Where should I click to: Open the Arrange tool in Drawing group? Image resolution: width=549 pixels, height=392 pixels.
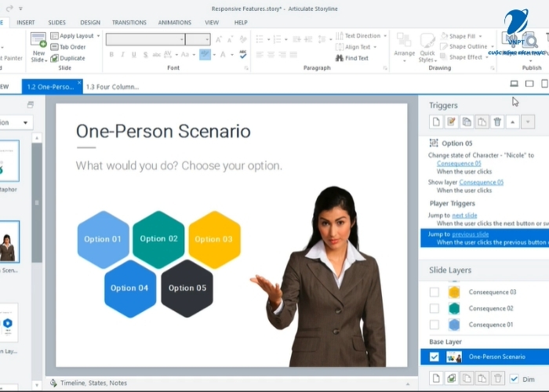404,46
